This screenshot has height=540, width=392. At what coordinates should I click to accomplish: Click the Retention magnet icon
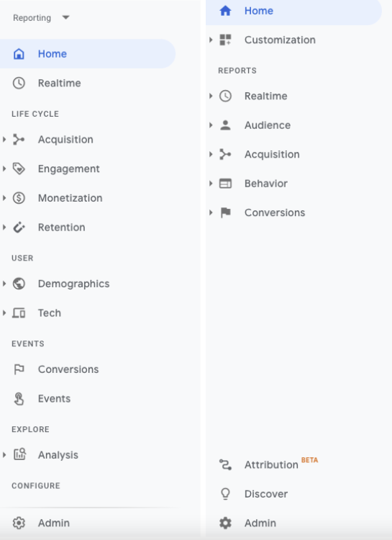coord(19,228)
